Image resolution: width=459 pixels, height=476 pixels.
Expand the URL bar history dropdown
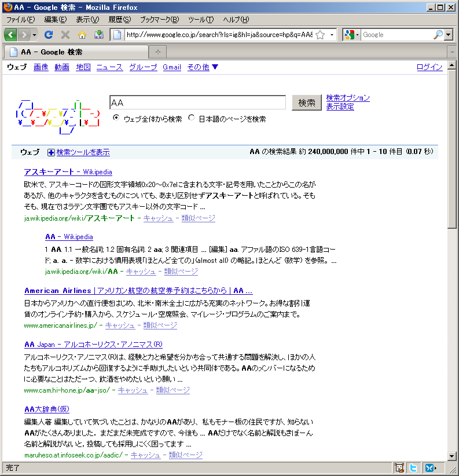[x=332, y=35]
